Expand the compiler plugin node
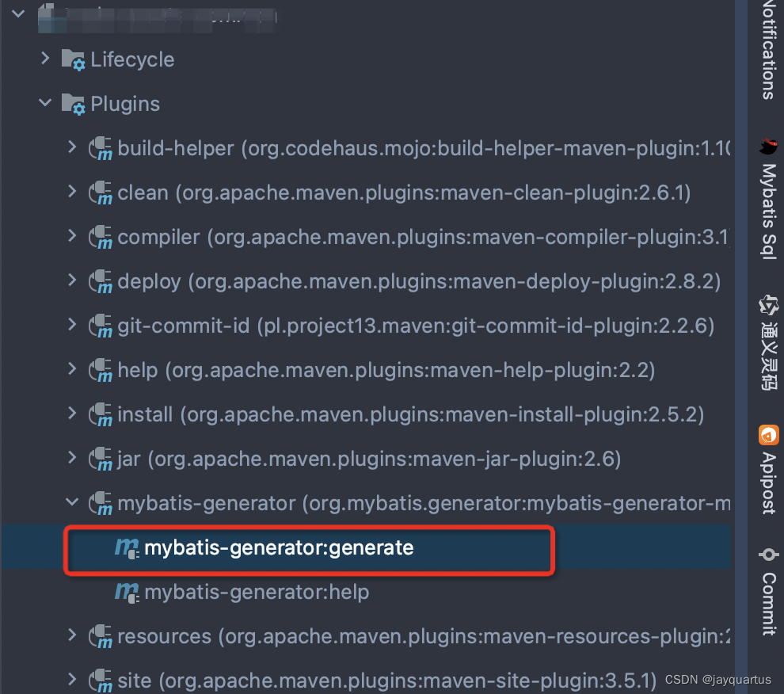 (72, 235)
